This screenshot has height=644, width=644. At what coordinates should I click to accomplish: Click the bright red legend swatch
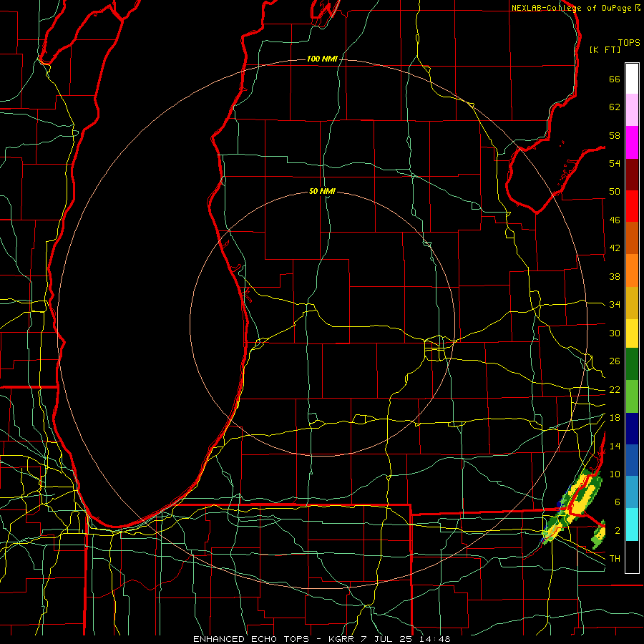pyautogui.click(x=632, y=206)
